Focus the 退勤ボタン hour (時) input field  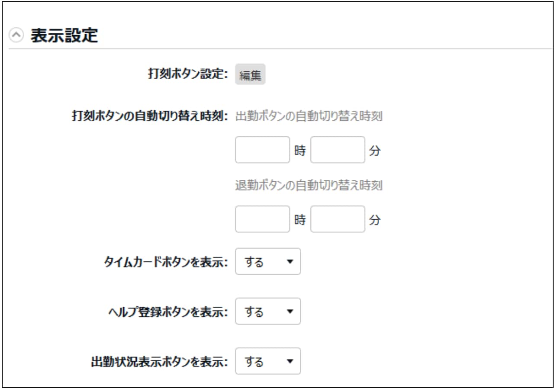pyautogui.click(x=263, y=219)
